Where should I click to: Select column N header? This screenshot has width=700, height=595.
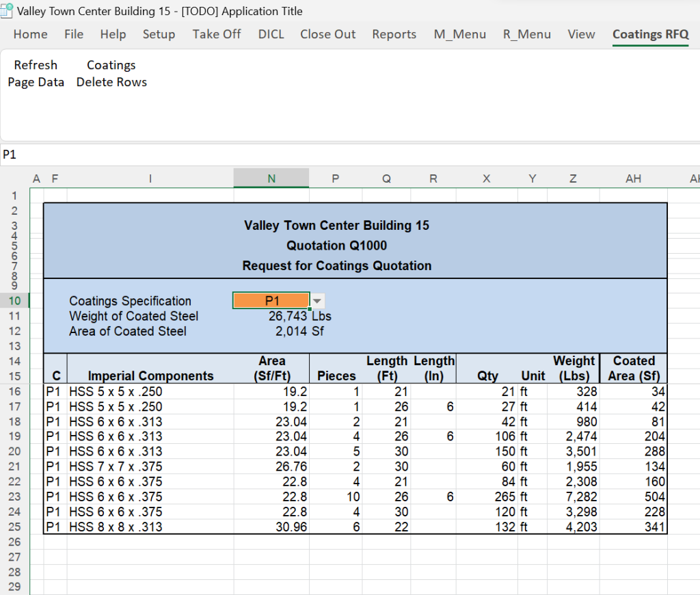click(271, 178)
